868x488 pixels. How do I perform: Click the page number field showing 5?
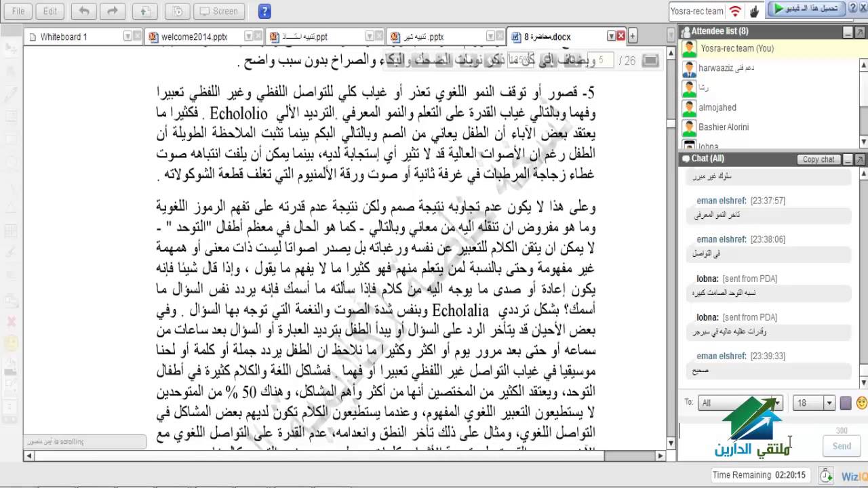point(600,61)
